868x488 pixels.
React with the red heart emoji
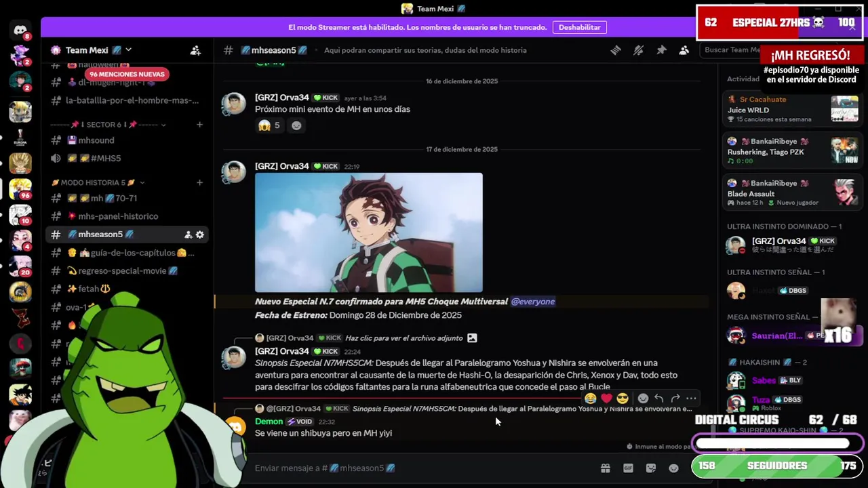point(606,399)
